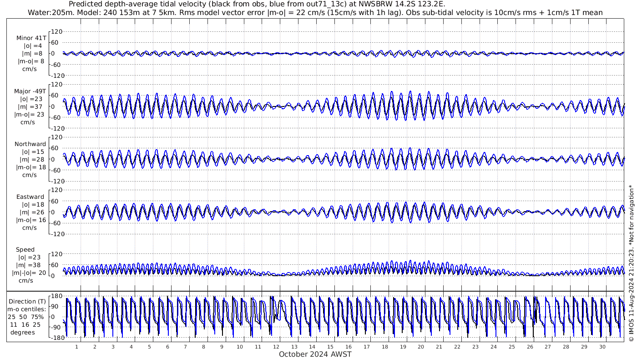Click day '5' on the October date axis
The image size is (637, 364).
click(x=149, y=347)
